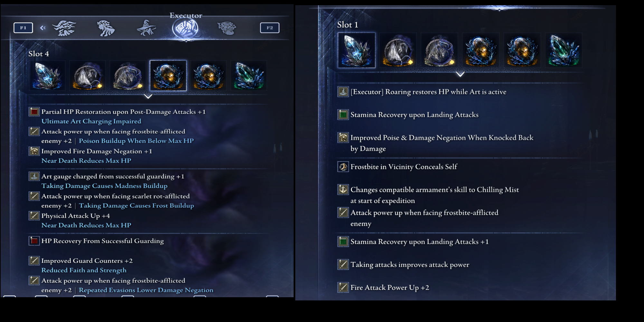Pick the rightmost faded character emblem

click(226, 28)
